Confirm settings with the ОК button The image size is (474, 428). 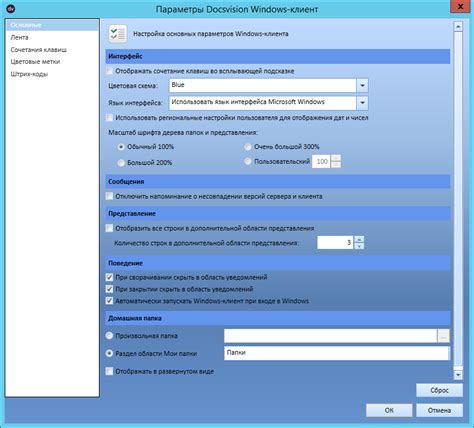click(389, 410)
